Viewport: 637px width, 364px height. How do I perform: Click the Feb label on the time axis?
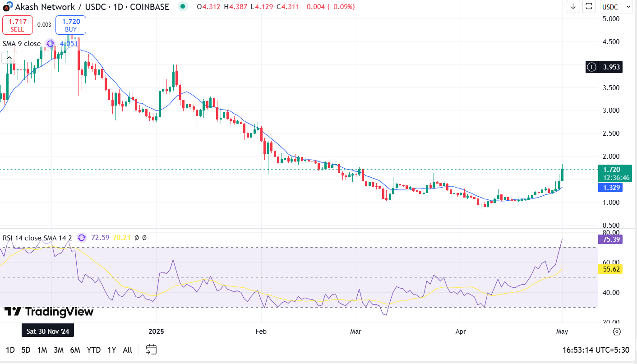tap(261, 332)
